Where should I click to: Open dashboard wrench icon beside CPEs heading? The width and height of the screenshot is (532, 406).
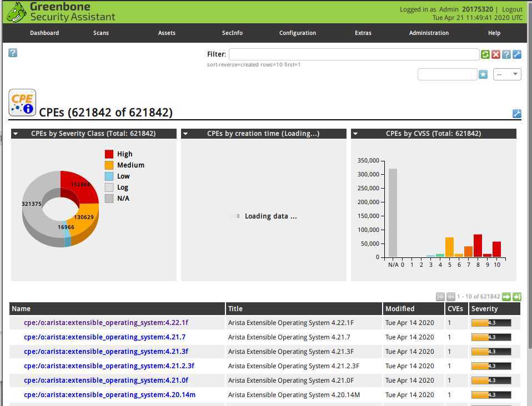(x=516, y=114)
